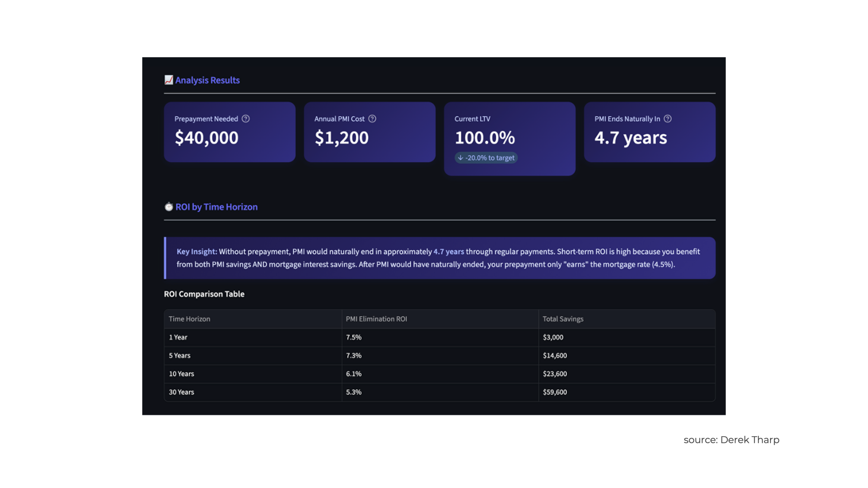Click the down arrow in the LTV target badge
The height and width of the screenshot is (488, 868).
coord(460,158)
